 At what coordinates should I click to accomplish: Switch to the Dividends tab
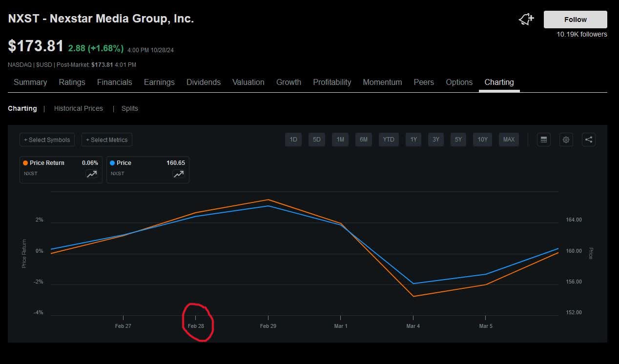204,82
